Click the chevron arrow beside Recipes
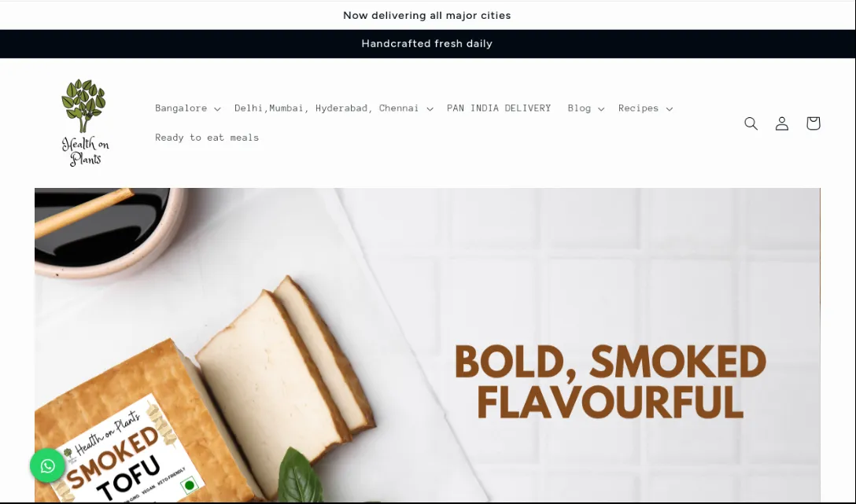Viewport: 856px width, 504px height. pyautogui.click(x=670, y=109)
